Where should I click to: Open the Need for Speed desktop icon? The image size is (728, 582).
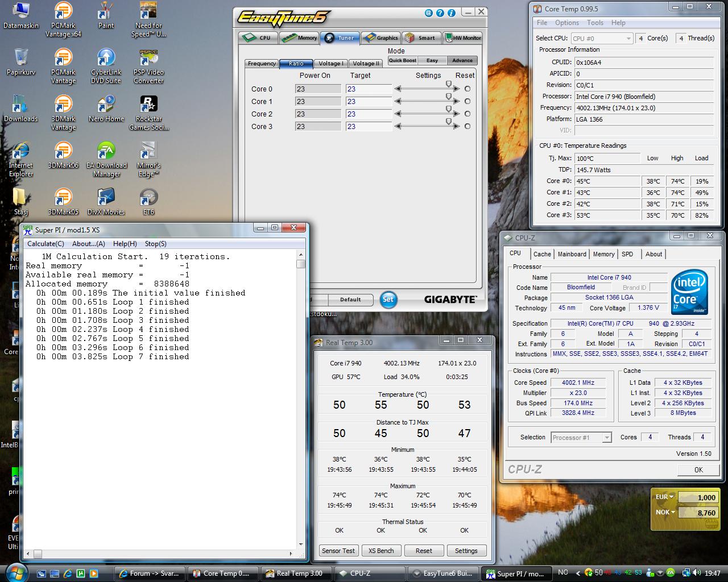(148, 20)
